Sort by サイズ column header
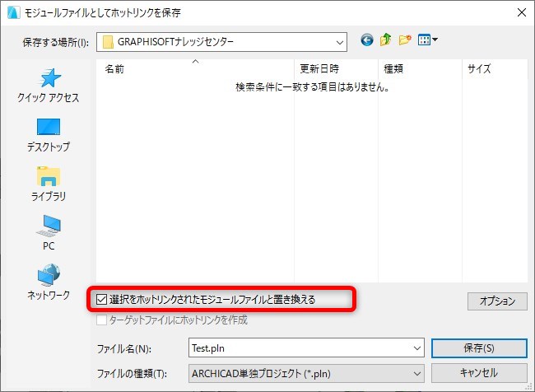 coord(495,69)
